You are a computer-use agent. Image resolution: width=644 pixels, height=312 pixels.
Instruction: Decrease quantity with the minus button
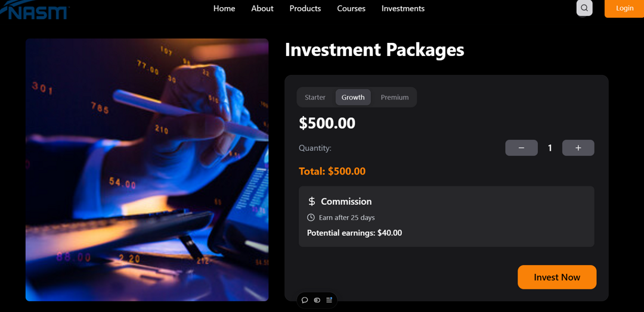(x=521, y=148)
